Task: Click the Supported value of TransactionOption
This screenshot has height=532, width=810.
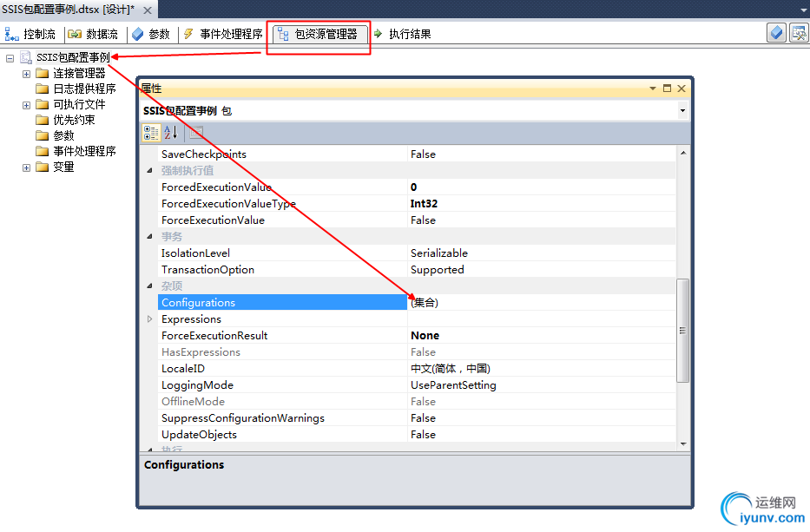Action: pyautogui.click(x=437, y=270)
